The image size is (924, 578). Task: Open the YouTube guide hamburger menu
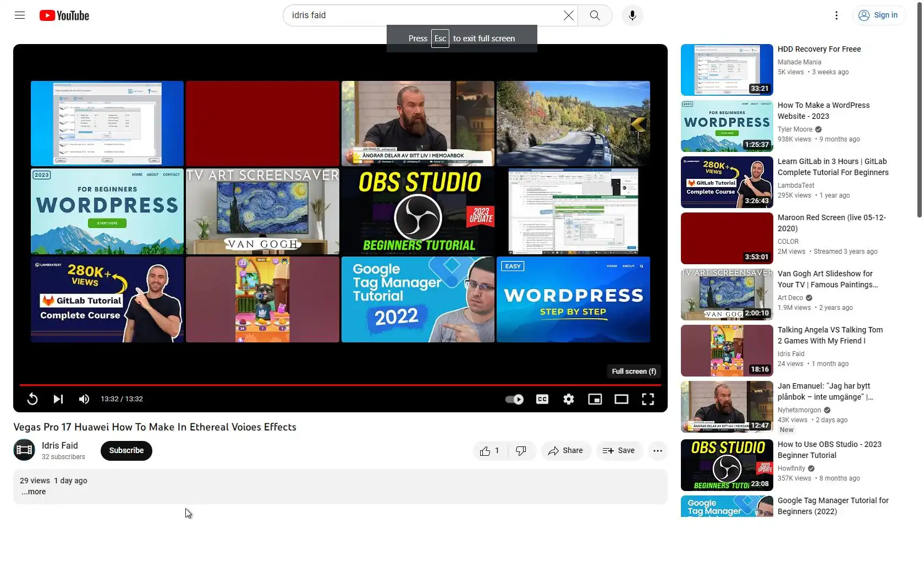[20, 15]
